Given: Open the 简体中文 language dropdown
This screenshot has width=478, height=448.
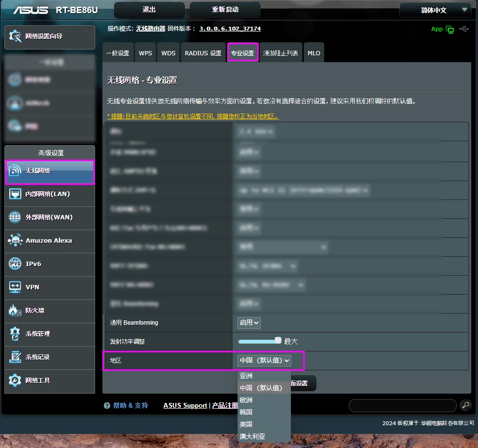Looking at the screenshot, I should [434, 10].
